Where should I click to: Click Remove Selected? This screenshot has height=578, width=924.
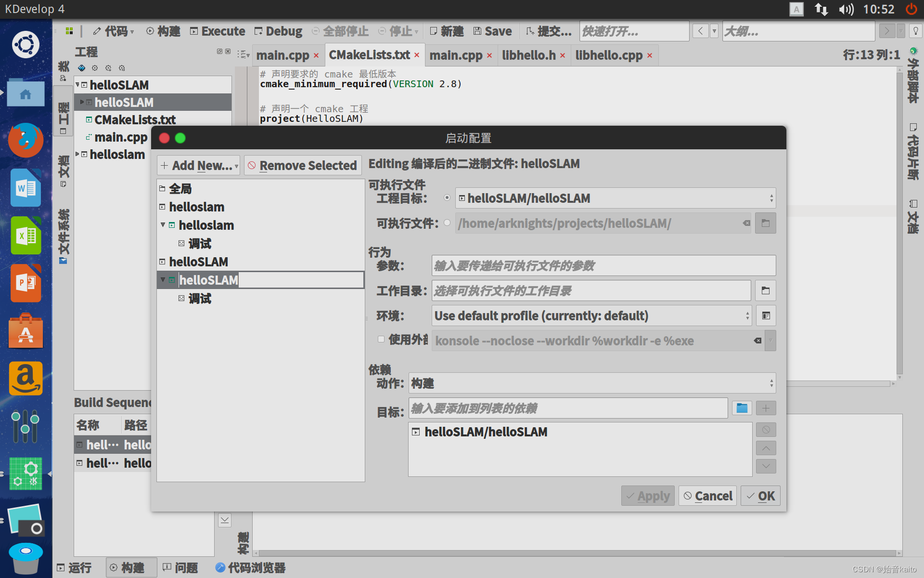[303, 165]
